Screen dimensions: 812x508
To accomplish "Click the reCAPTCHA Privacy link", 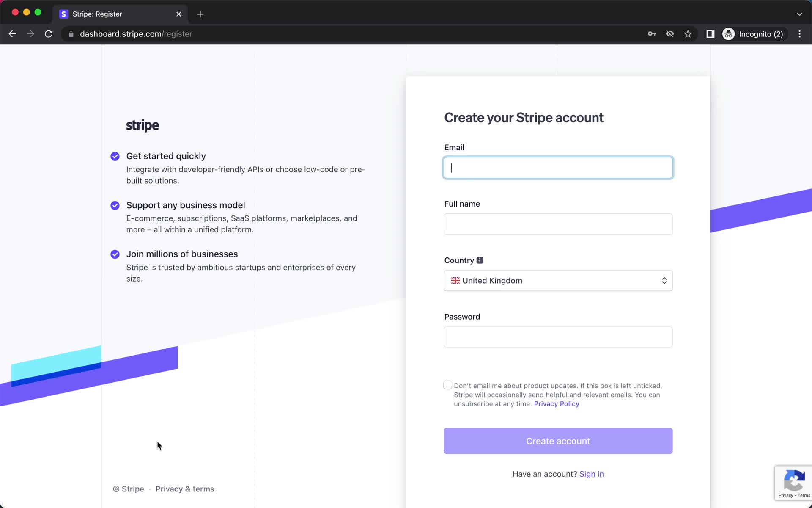I will (x=785, y=495).
